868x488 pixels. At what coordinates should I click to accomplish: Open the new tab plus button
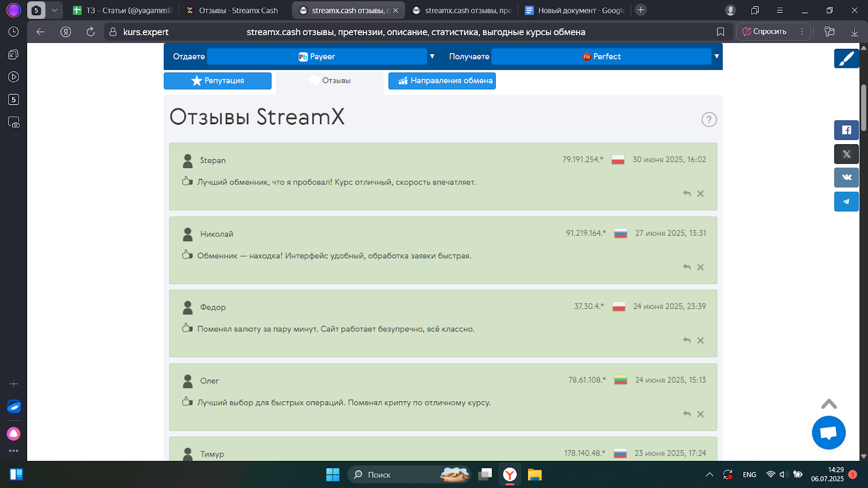(x=641, y=10)
